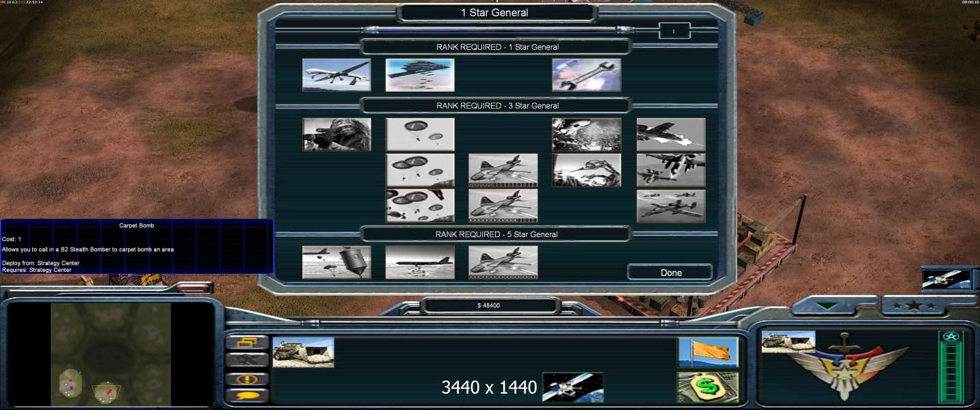Click the 'RANK REQUIRED - 1 Star General' header
This screenshot has height=410, width=980.
pos(497,47)
